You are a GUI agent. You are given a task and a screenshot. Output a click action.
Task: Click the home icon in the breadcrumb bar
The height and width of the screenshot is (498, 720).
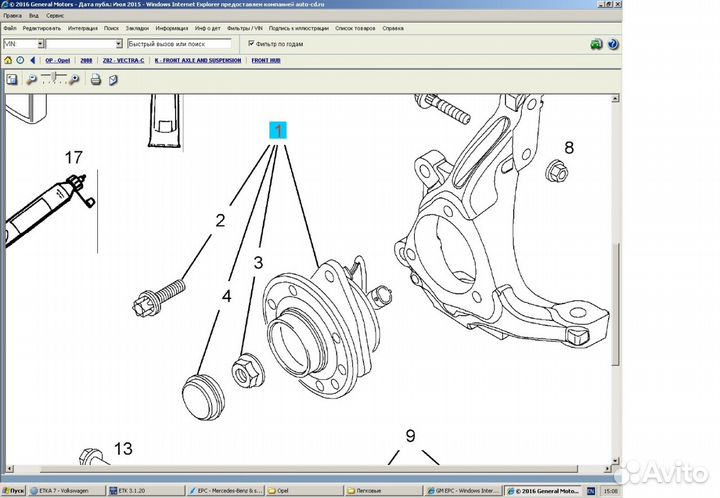[x=8, y=60]
